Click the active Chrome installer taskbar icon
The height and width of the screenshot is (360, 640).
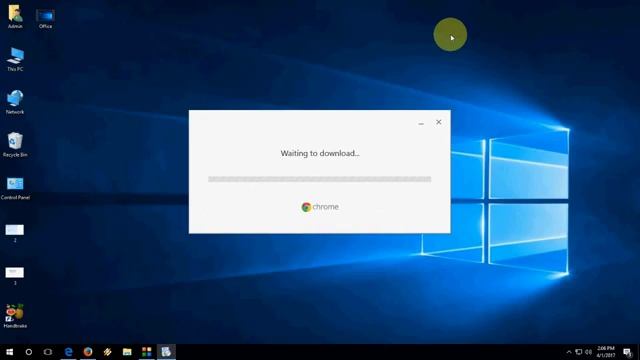(166, 352)
